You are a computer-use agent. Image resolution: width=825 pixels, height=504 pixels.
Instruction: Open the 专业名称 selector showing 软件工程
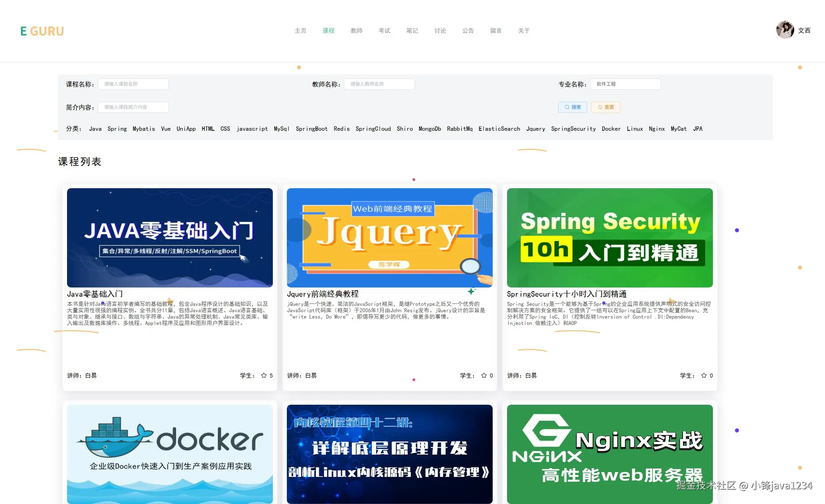pyautogui.click(x=625, y=84)
